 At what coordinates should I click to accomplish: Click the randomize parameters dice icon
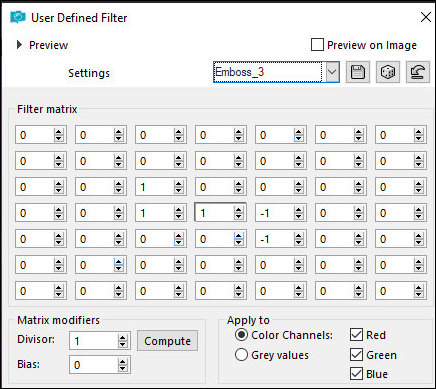pyautogui.click(x=388, y=72)
